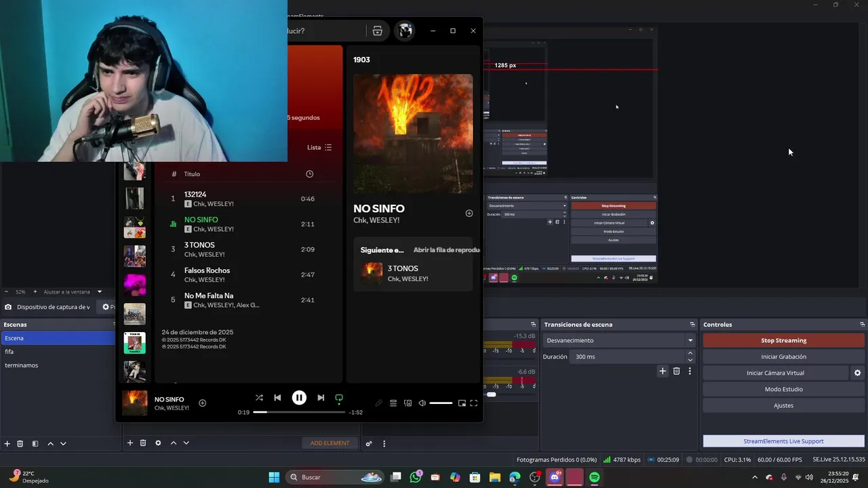Enable Modo Estudio in OBS
The image size is (868, 488).
[783, 389]
